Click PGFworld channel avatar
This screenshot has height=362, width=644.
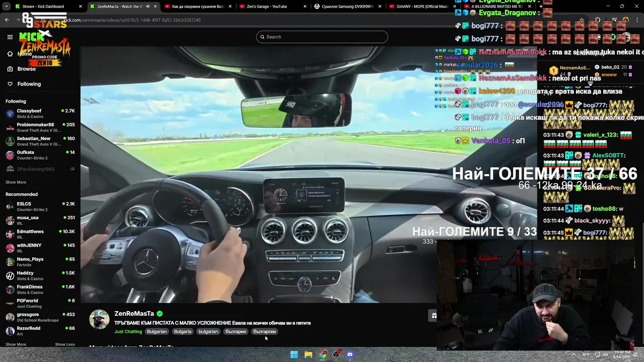point(10,303)
